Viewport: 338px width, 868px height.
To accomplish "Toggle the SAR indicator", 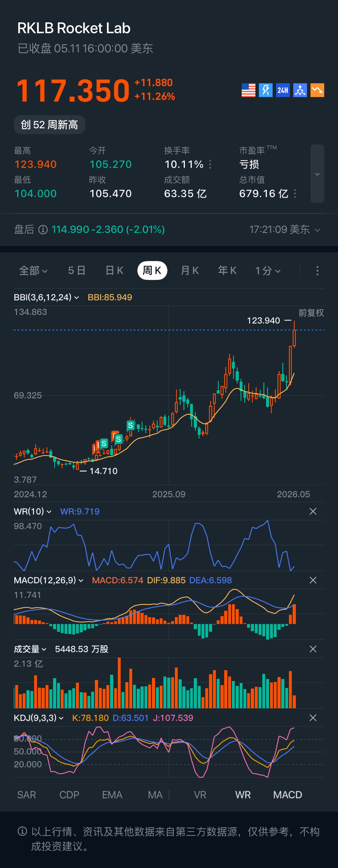I will pyautogui.click(x=26, y=795).
